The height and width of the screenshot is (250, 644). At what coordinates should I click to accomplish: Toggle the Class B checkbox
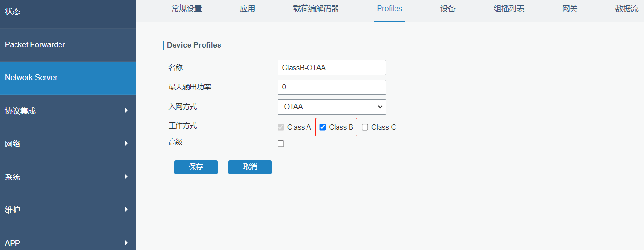322,127
